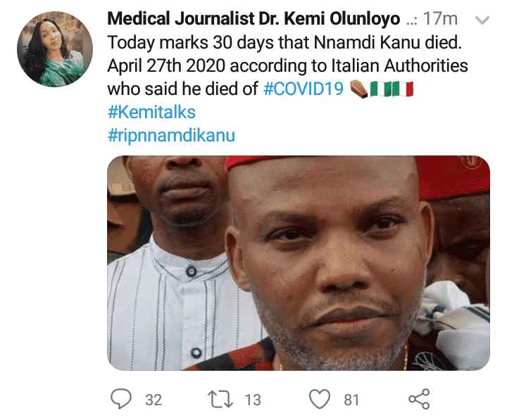Click the first Nigerian flag emoji
The image size is (507, 420).
click(380, 89)
